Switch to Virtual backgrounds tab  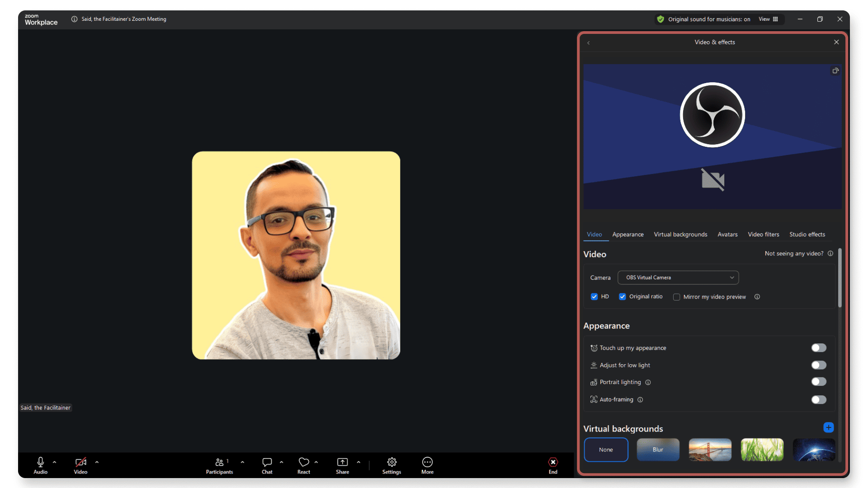point(680,235)
